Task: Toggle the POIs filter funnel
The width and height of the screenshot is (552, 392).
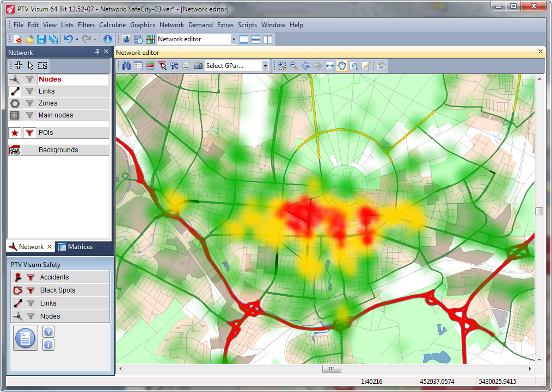Action: click(30, 133)
